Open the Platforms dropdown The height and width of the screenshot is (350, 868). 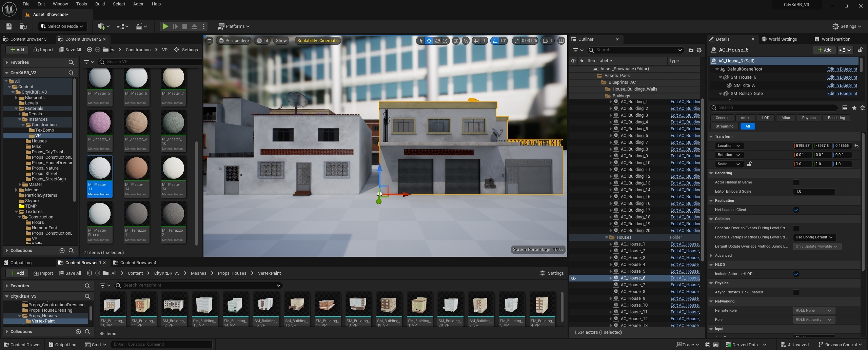233,26
